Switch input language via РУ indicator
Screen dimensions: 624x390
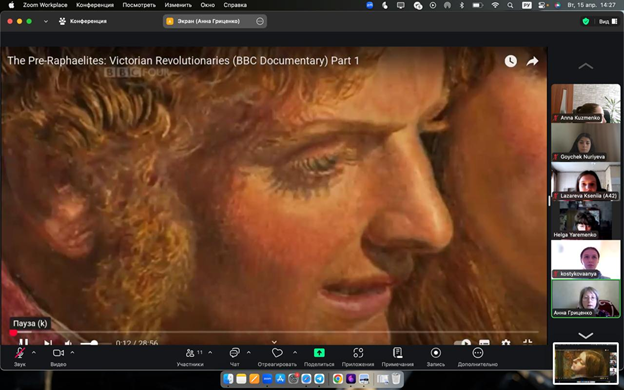click(x=526, y=5)
